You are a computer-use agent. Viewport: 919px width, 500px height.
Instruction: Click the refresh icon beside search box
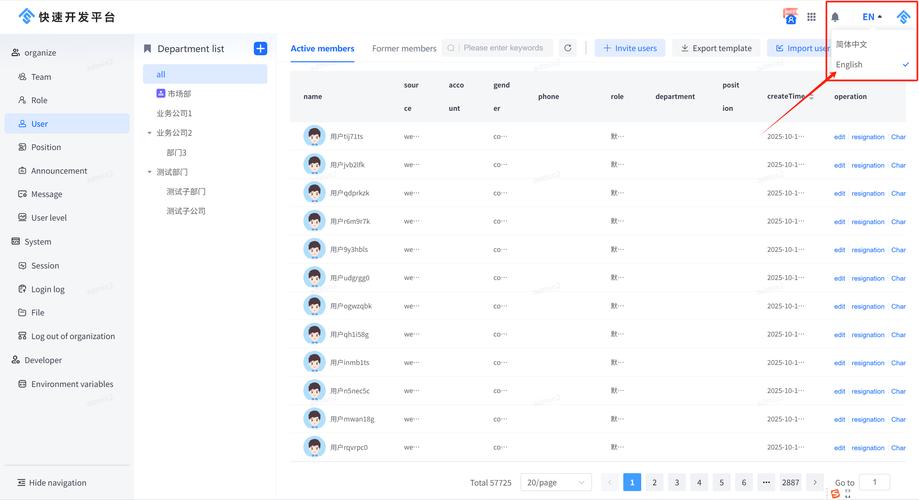click(568, 48)
